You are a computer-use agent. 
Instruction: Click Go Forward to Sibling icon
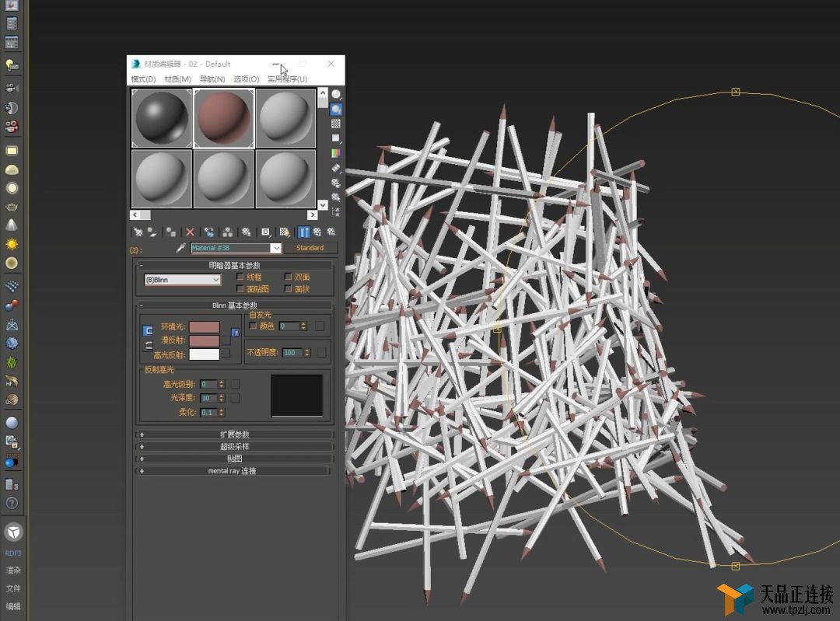[x=331, y=232]
